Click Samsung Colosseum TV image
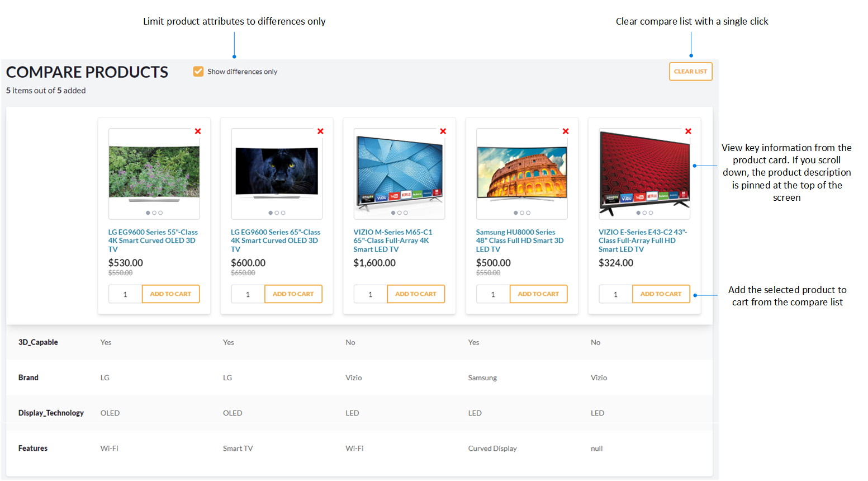This screenshot has width=868, height=481. (522, 173)
